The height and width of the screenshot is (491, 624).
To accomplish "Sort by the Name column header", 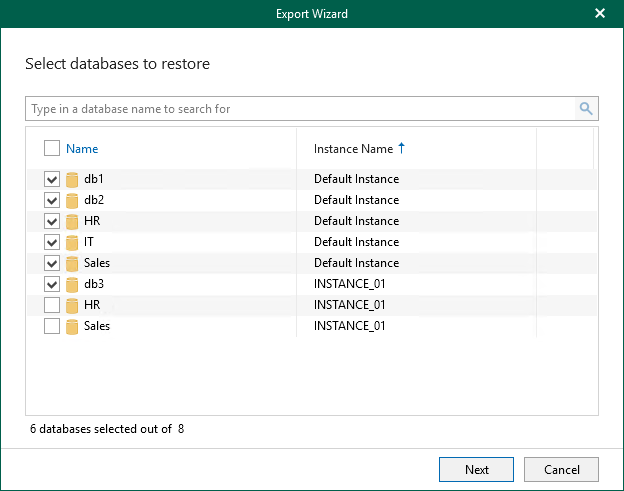I will (x=82, y=149).
